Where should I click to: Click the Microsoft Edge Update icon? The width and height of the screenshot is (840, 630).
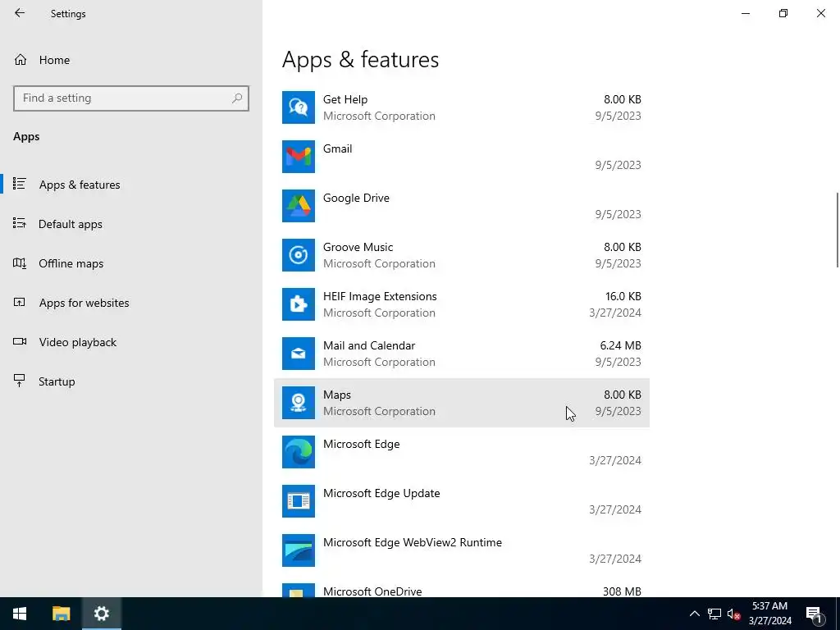coord(299,501)
